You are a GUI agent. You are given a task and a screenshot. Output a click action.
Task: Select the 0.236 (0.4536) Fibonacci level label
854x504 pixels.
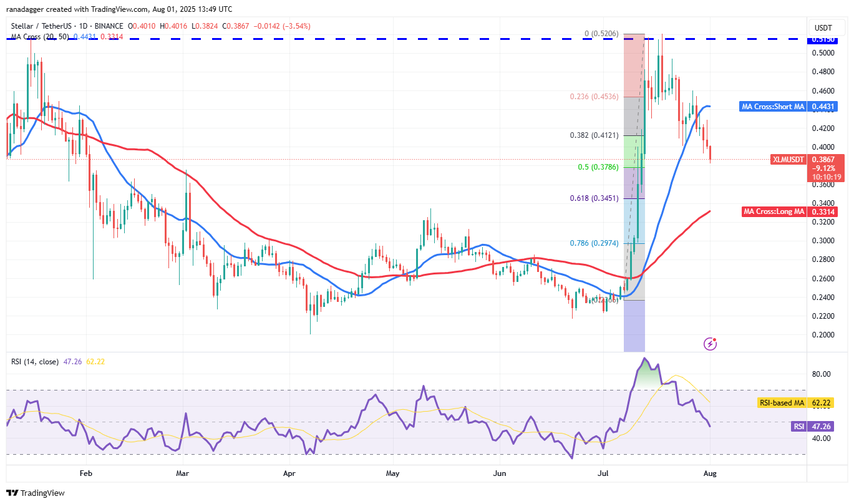click(593, 97)
